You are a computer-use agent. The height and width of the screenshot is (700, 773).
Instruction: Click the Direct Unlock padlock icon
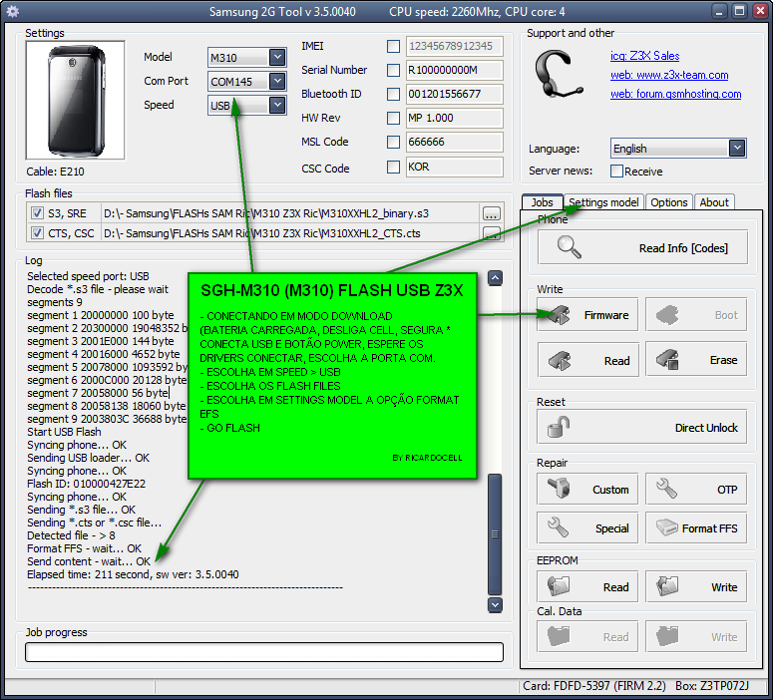559,427
